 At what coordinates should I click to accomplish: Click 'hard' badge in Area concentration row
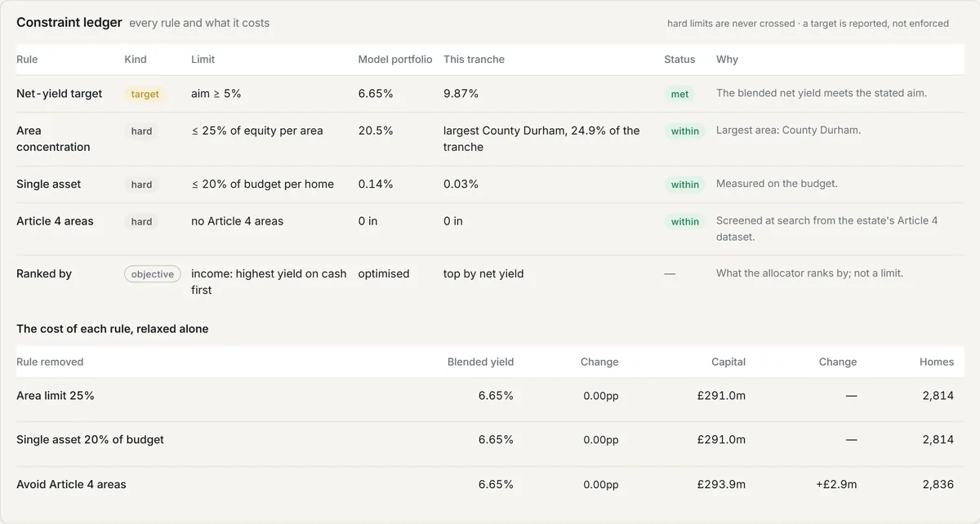pos(141,131)
